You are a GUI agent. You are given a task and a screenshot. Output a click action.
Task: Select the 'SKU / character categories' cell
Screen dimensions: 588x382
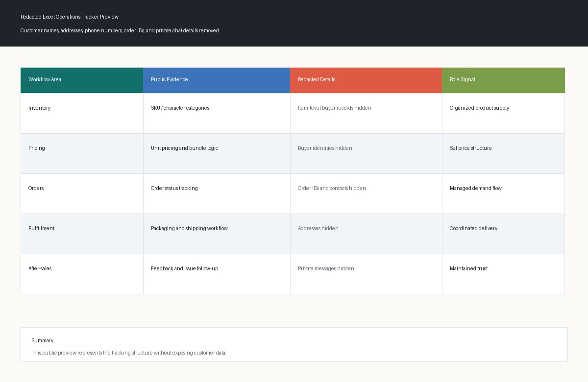click(217, 113)
